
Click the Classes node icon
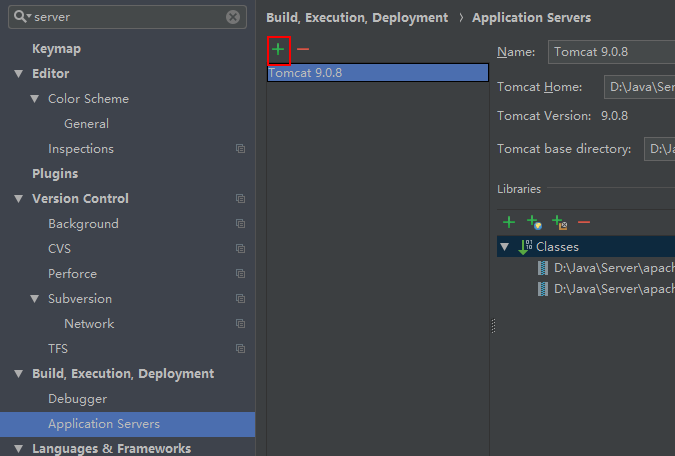[x=525, y=247]
